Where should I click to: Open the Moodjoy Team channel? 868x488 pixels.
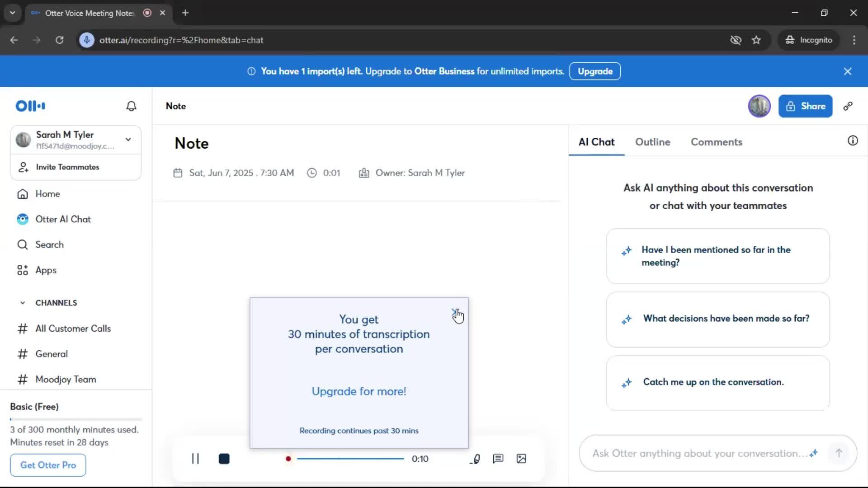point(66,380)
